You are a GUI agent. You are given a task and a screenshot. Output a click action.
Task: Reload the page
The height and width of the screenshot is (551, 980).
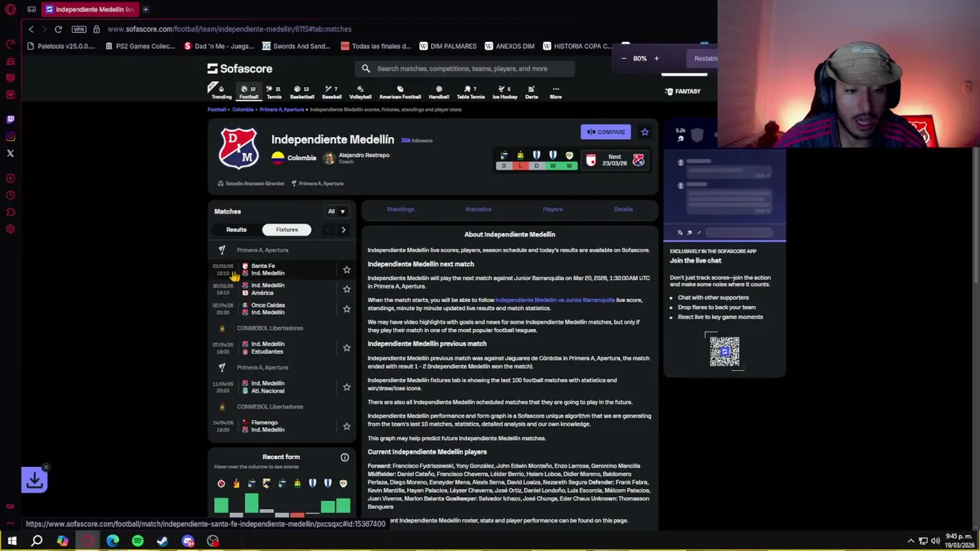[x=58, y=29]
